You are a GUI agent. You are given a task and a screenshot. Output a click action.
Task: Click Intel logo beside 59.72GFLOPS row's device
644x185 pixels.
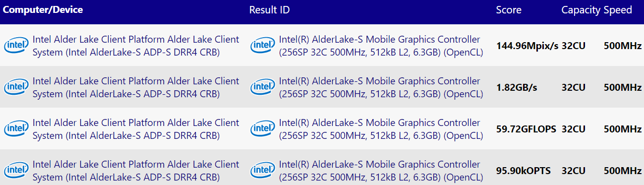[x=16, y=129]
